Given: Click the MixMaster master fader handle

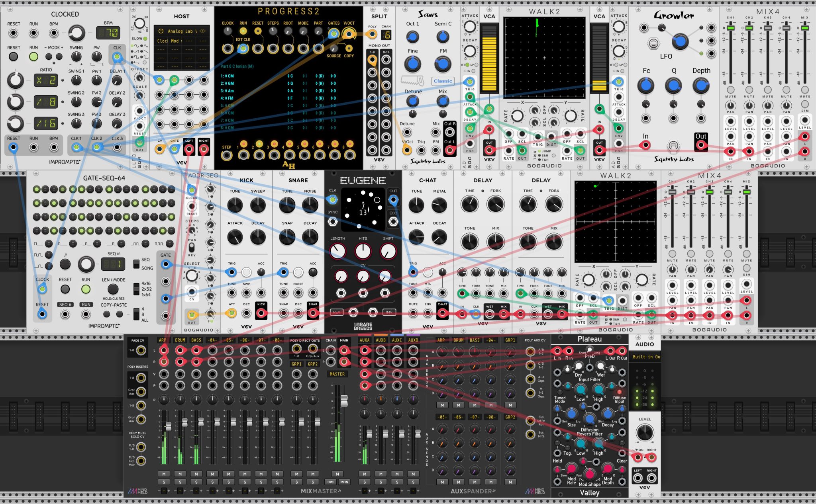Looking at the screenshot, I should pos(344,401).
